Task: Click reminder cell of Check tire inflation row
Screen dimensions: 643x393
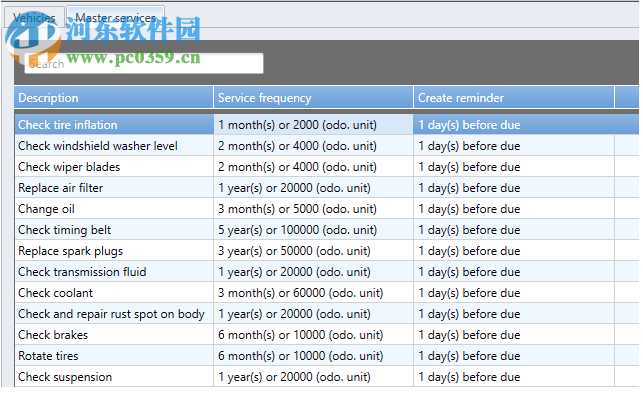Action: pos(514,125)
